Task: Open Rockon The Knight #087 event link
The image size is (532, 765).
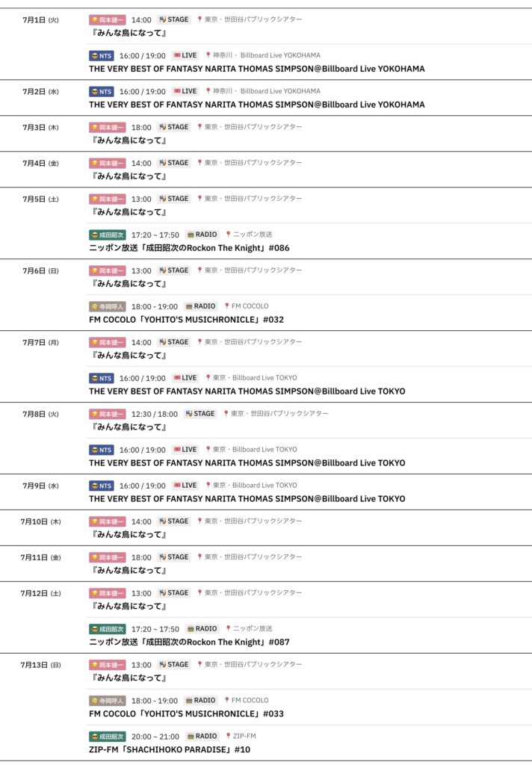Action: 189,642
